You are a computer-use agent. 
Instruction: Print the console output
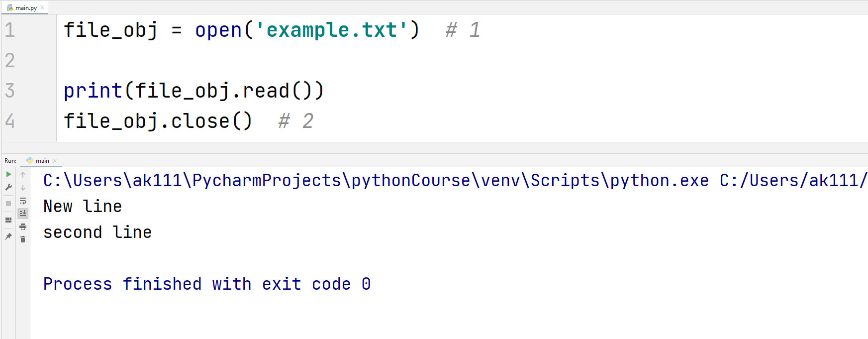(x=23, y=226)
